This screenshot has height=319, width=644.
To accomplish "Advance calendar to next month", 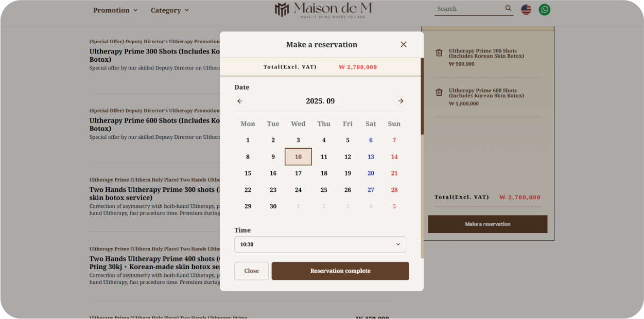I will point(401,101).
